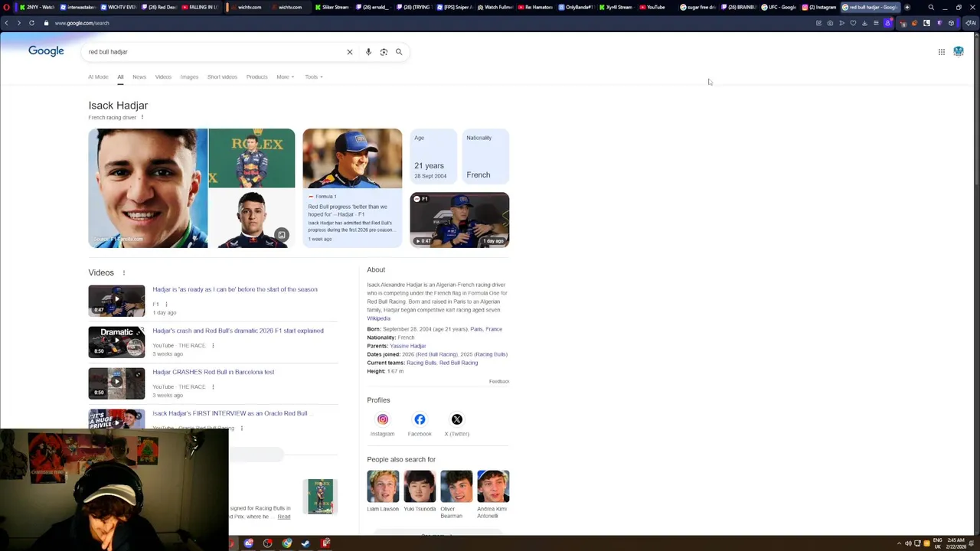Open the three-dot menu next to Videos heading
Image resolution: width=980 pixels, height=551 pixels.
coord(123,273)
